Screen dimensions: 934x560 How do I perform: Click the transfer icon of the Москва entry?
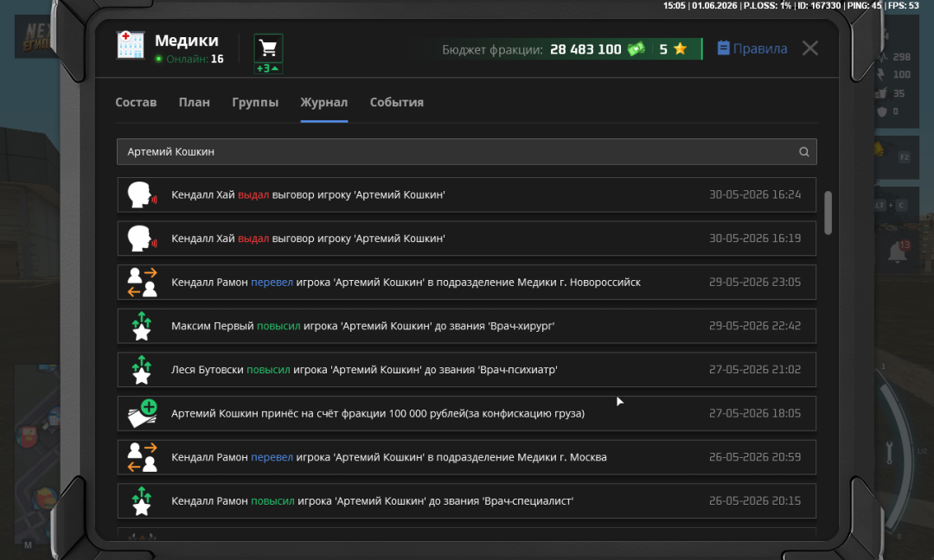coord(142,457)
